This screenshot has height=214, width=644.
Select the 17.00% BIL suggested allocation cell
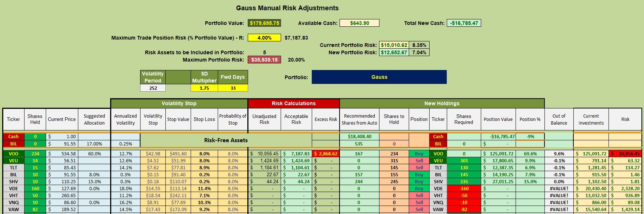click(x=94, y=144)
